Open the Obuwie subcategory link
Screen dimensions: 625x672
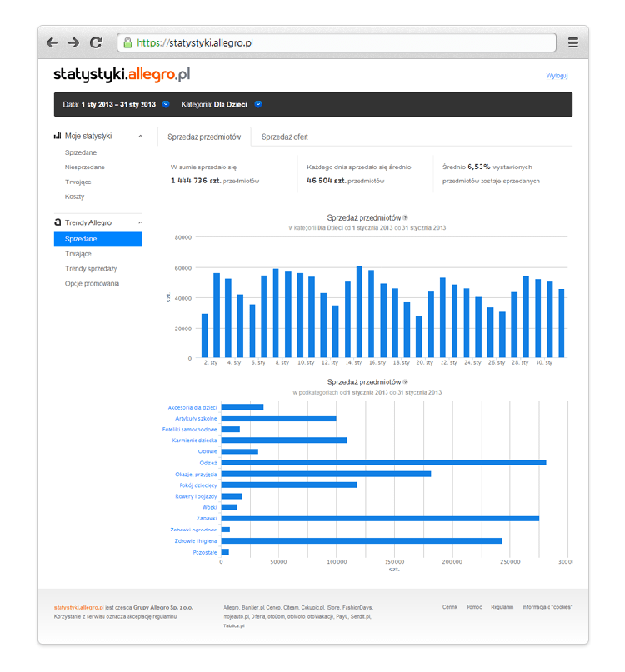coord(207,451)
